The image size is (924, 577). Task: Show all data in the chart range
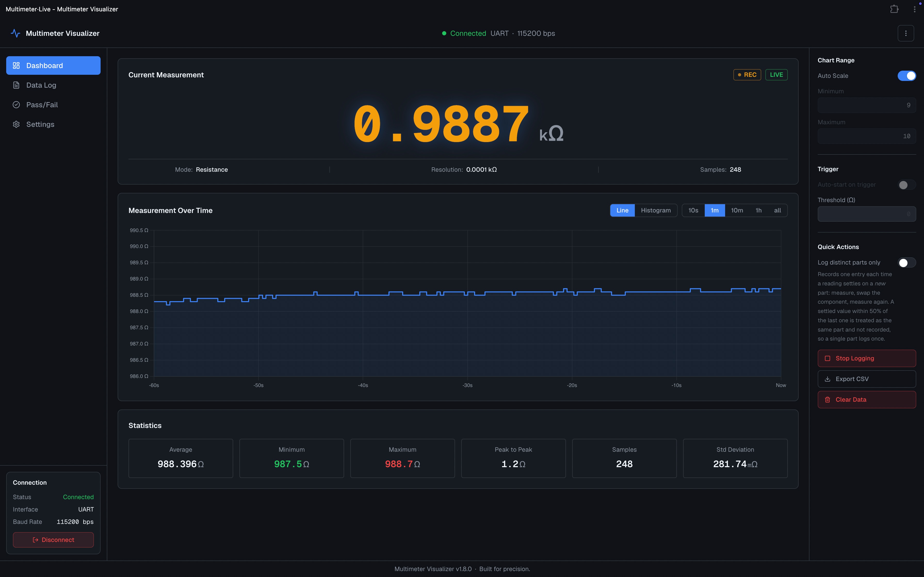click(x=777, y=210)
